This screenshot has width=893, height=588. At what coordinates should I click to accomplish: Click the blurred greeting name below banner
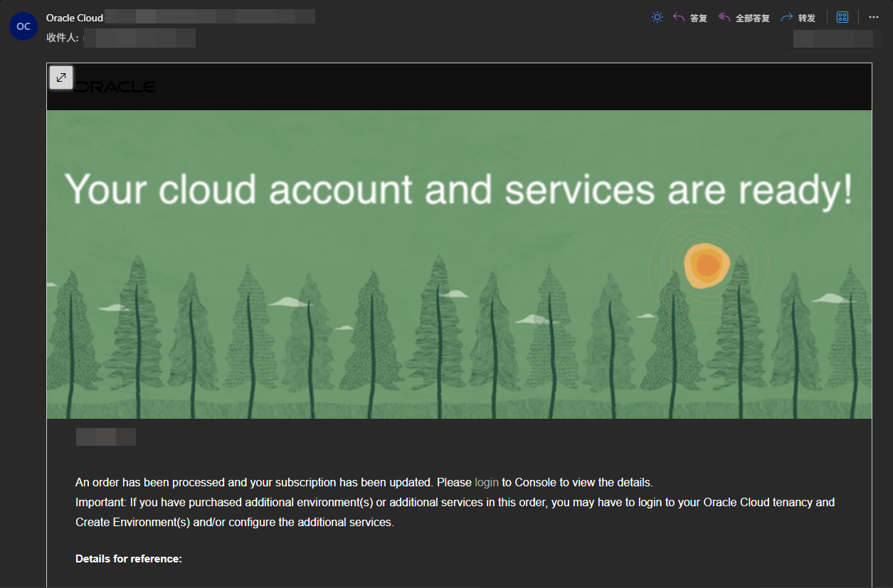click(x=105, y=437)
